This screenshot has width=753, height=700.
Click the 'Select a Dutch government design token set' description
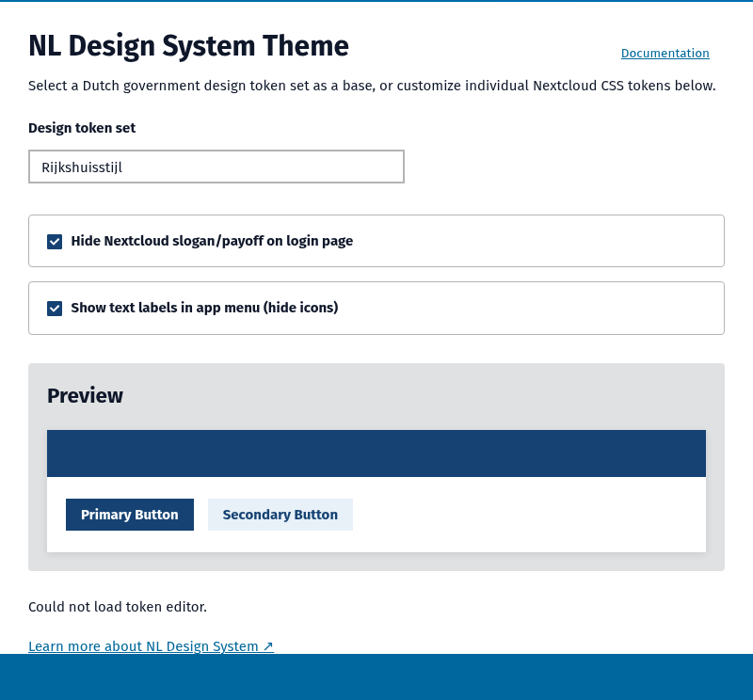[x=372, y=86]
